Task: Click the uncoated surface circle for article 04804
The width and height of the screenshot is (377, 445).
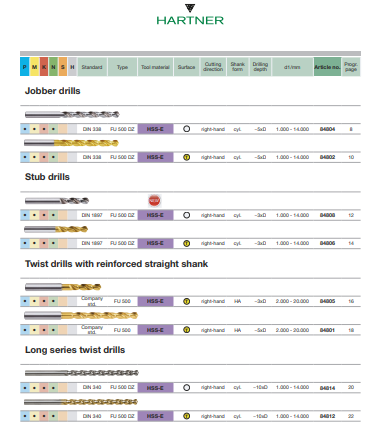Action: point(187,129)
